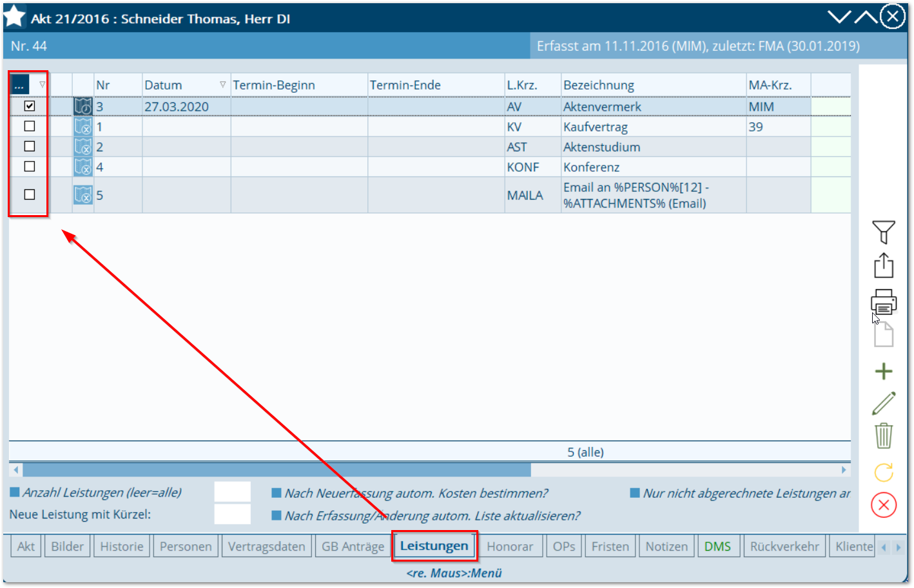Viewport: 914px width, 588px height.
Task: Click the Anzahl Leistungen input field
Action: point(232,492)
